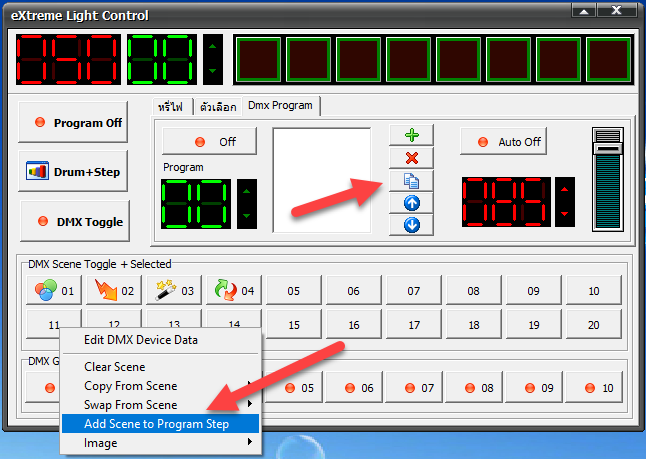Decrease Program number with green down arrow

[x=247, y=216]
